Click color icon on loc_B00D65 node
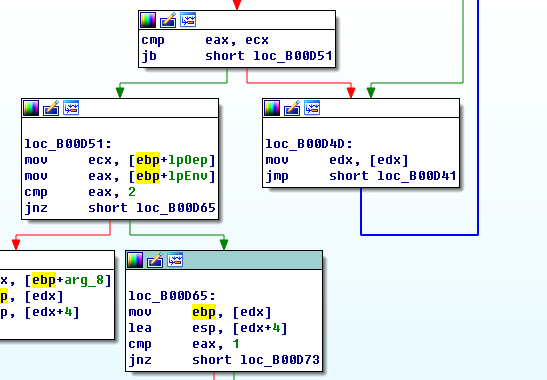 coord(135,260)
